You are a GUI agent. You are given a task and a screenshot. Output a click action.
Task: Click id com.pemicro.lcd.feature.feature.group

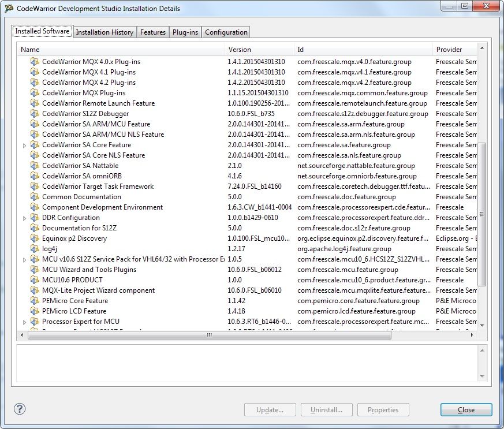click(x=356, y=311)
